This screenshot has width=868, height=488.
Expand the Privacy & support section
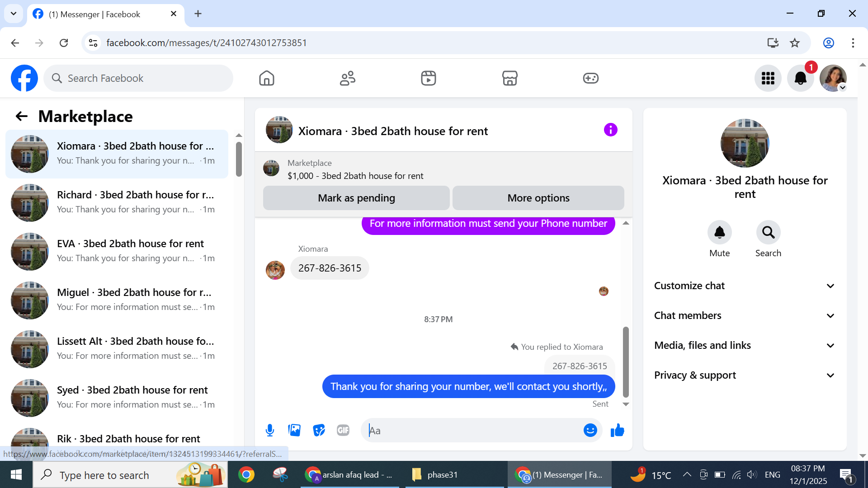point(745,375)
